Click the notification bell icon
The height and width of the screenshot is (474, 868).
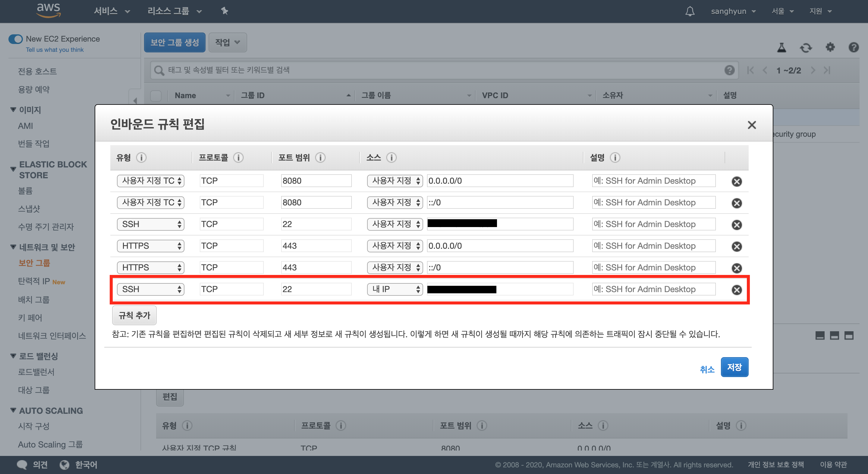pyautogui.click(x=690, y=11)
